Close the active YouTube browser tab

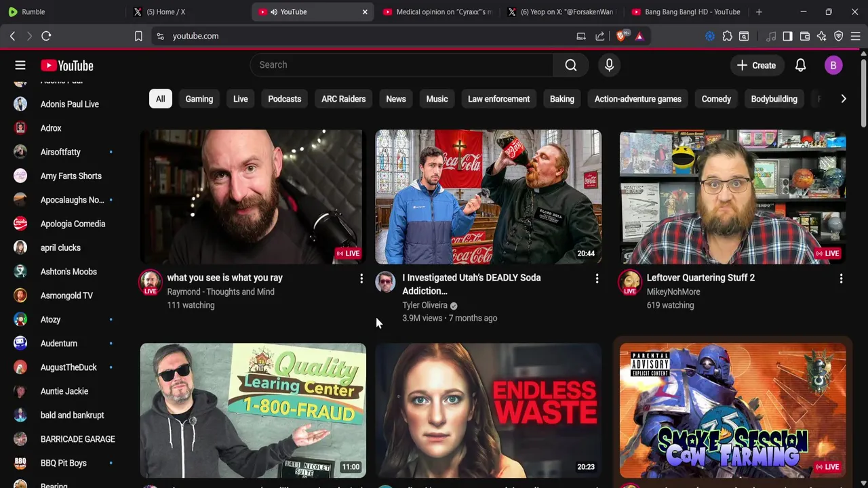coord(365,12)
